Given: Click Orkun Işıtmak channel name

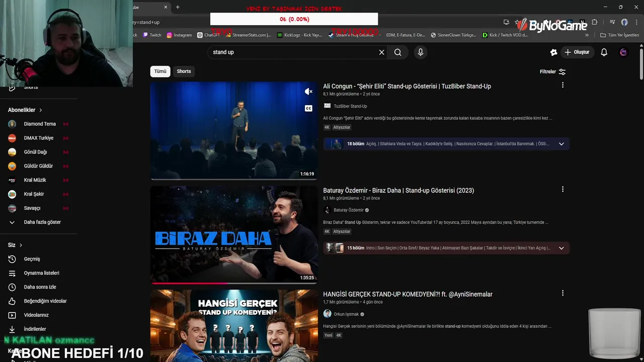Looking at the screenshot, I should tap(346, 314).
